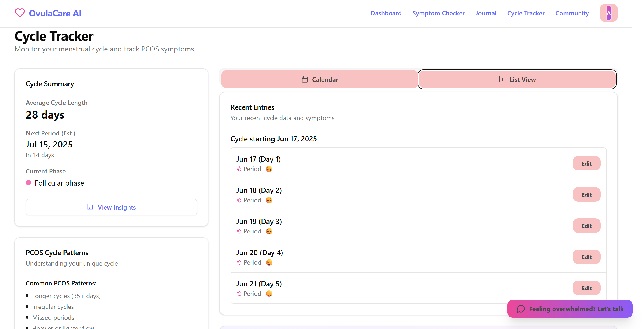
Task: Click the mood emoji on Jun 18 entry
Action: click(269, 200)
